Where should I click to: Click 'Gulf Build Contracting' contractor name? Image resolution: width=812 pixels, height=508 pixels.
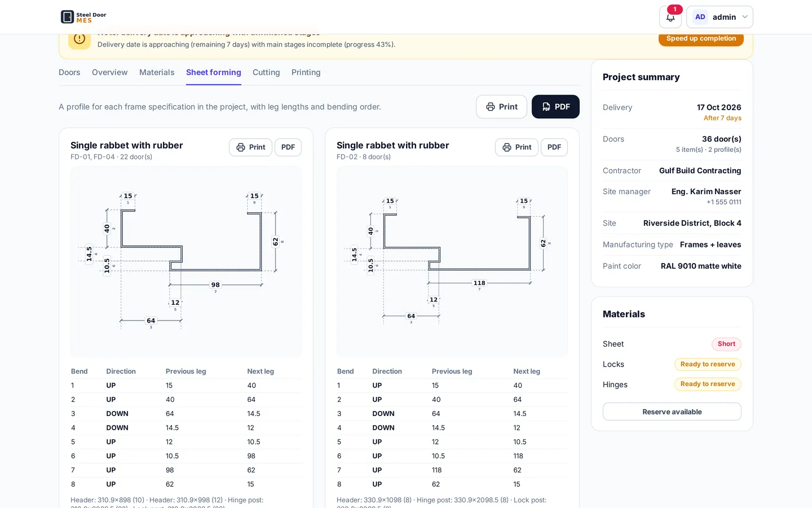[700, 171]
